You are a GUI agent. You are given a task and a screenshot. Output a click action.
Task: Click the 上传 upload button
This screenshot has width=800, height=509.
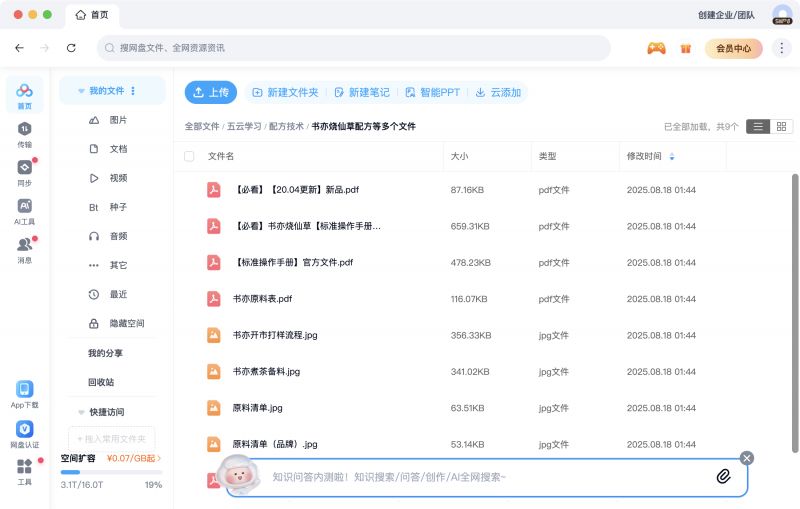coord(211,92)
